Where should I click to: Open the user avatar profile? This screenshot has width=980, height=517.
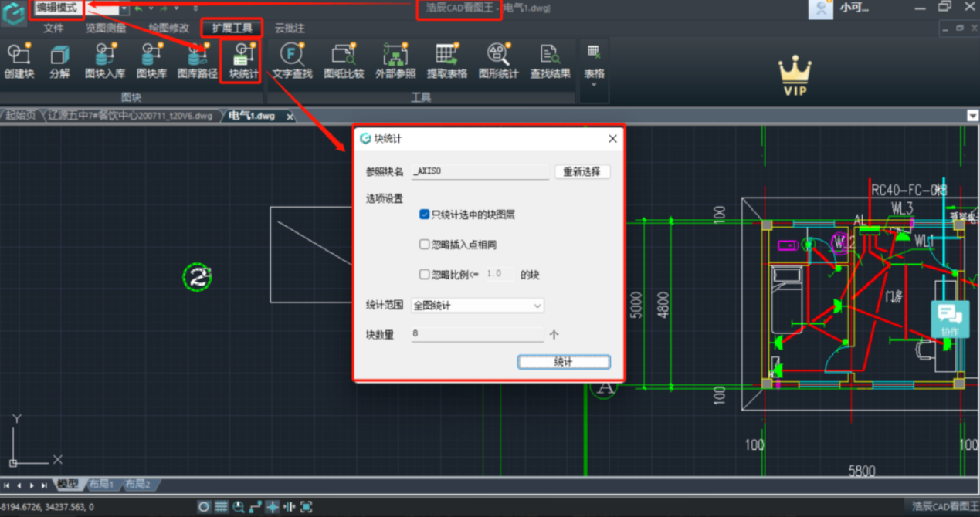click(x=820, y=8)
